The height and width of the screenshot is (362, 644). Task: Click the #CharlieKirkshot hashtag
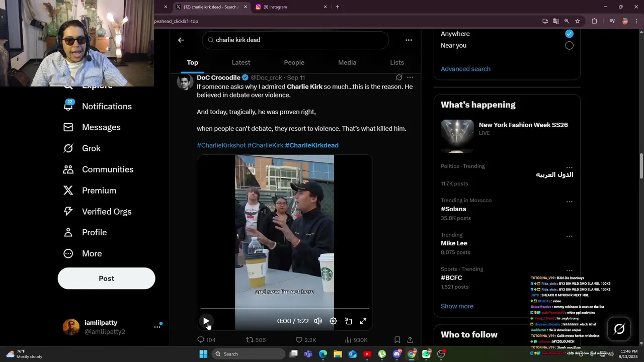point(221,145)
